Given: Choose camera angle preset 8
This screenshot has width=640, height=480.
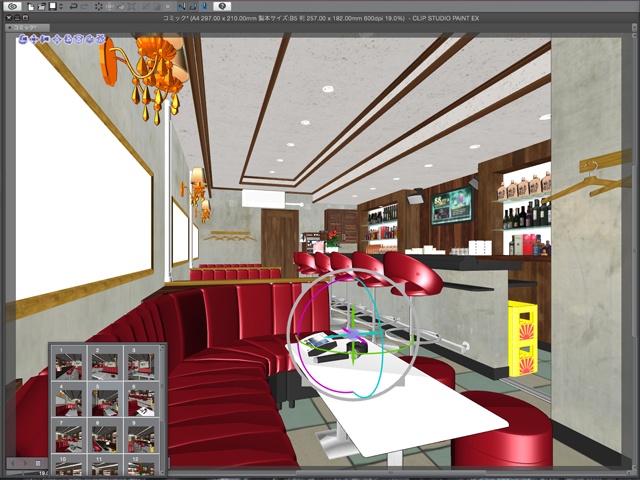Looking at the screenshot, I should (104, 436).
